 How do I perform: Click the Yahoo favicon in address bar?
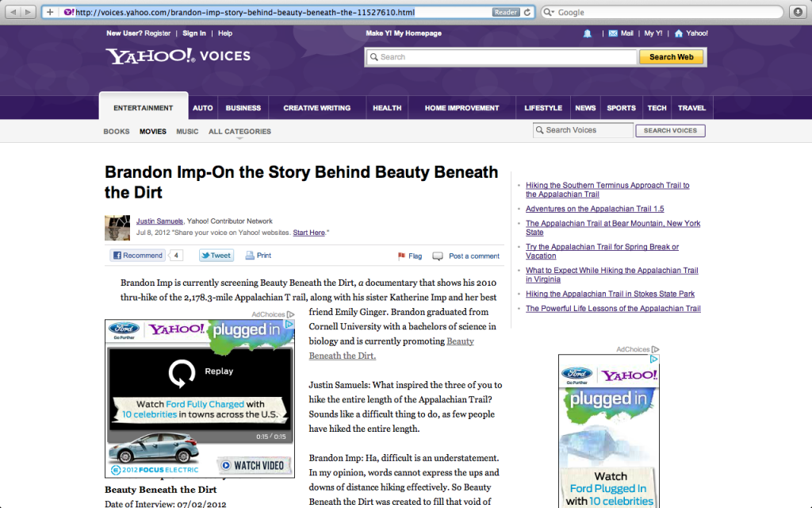click(x=68, y=12)
